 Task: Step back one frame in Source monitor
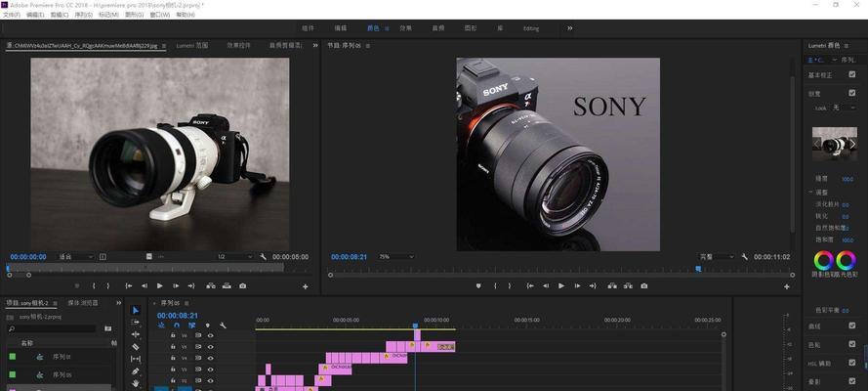coord(145,285)
